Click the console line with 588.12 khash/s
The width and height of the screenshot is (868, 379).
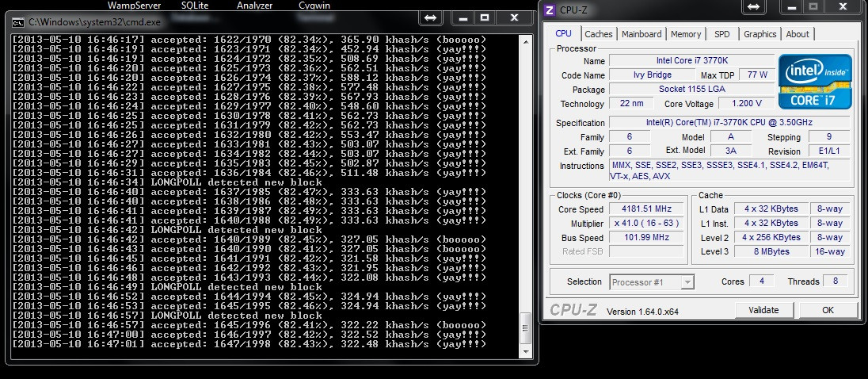point(249,78)
